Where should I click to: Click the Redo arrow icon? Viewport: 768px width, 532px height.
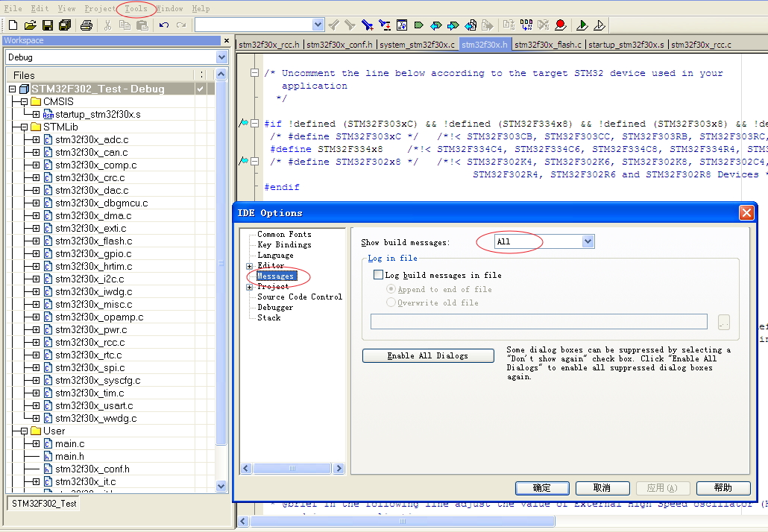point(181,25)
